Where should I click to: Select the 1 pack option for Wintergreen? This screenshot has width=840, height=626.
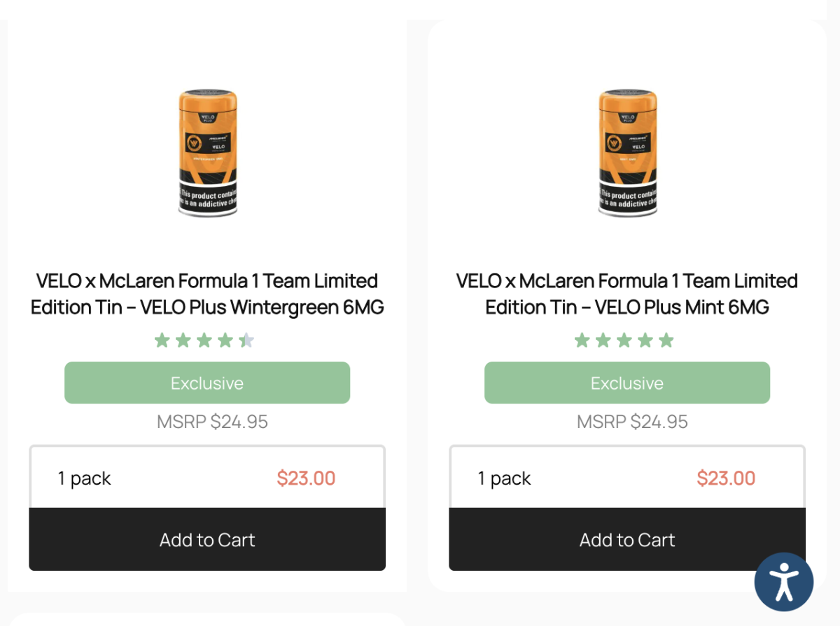point(85,478)
